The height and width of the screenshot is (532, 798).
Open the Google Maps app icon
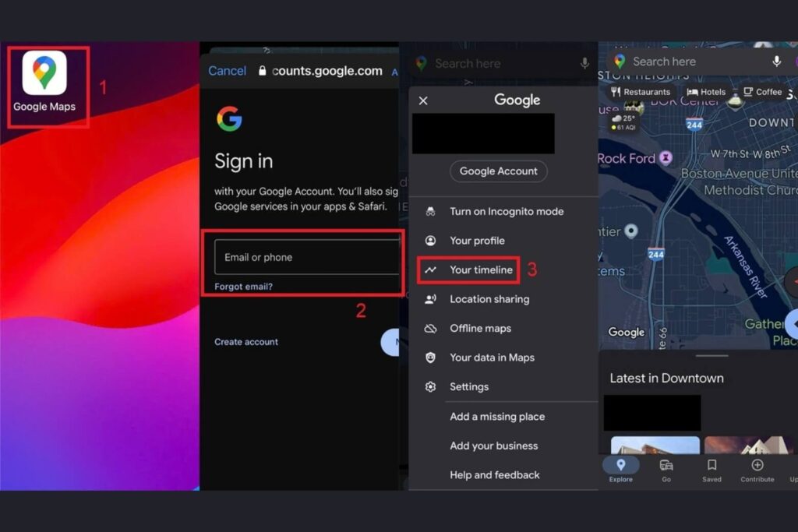pos(44,74)
